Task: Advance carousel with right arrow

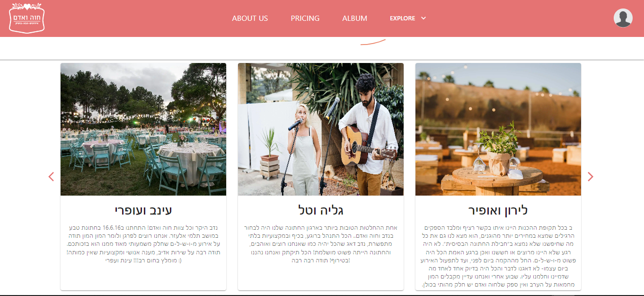Action: coord(590,177)
